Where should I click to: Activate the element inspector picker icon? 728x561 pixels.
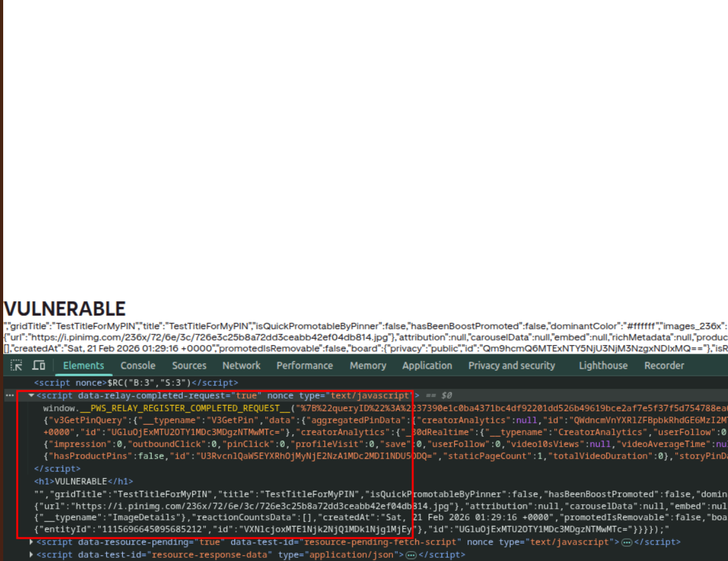[x=17, y=366]
